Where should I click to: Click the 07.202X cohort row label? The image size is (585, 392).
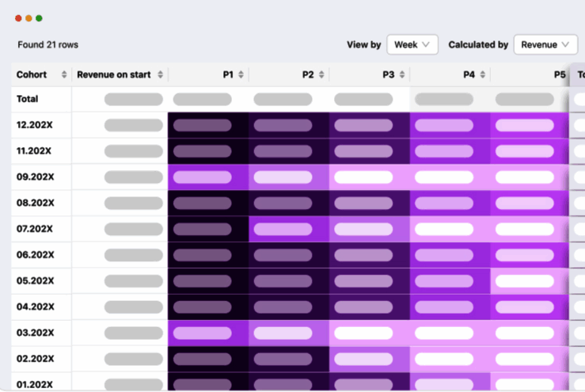[35, 229]
